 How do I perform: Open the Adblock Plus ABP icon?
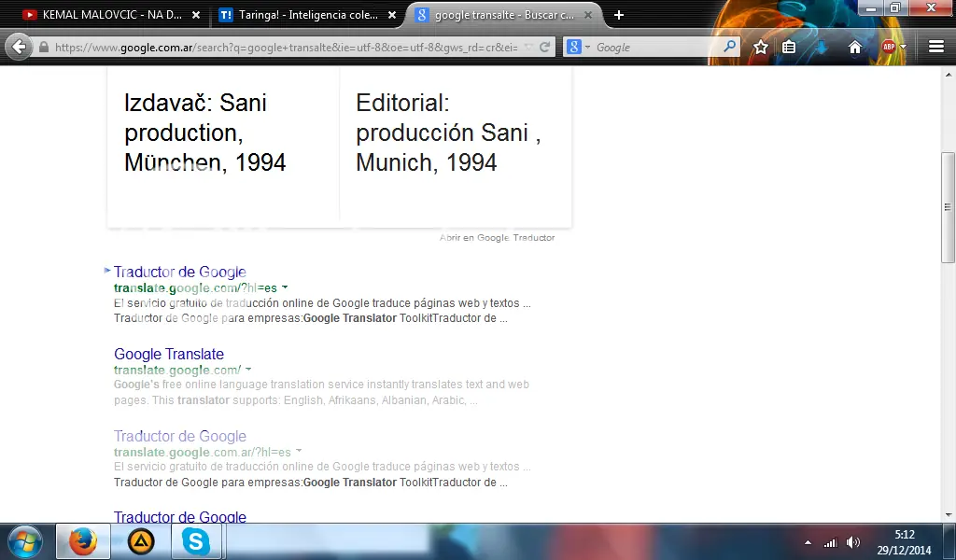[889, 47]
